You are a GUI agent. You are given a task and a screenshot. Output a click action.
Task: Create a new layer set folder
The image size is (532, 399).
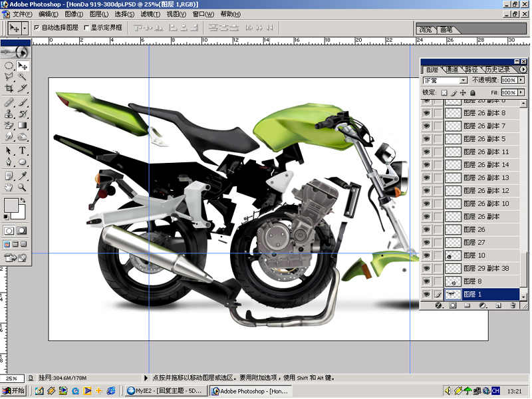[467, 305]
